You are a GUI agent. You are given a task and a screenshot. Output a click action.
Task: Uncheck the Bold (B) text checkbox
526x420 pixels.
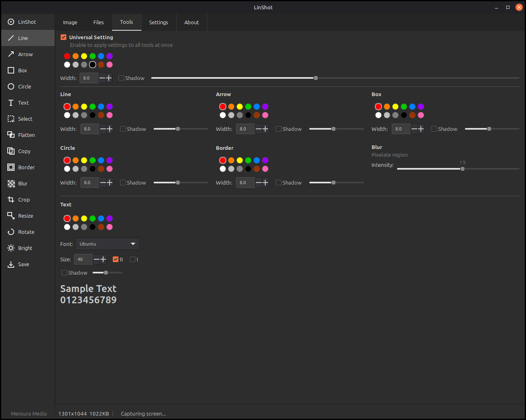[116, 259]
